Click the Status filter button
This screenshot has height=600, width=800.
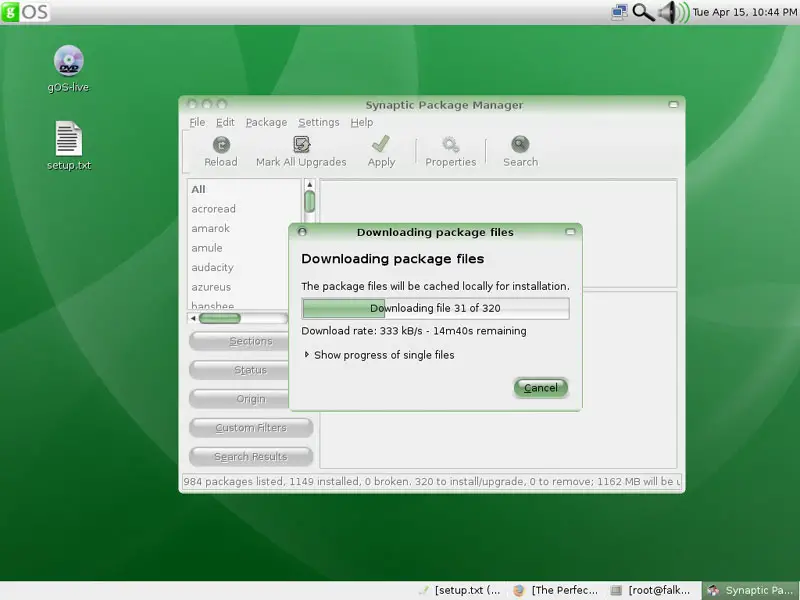pos(239,370)
